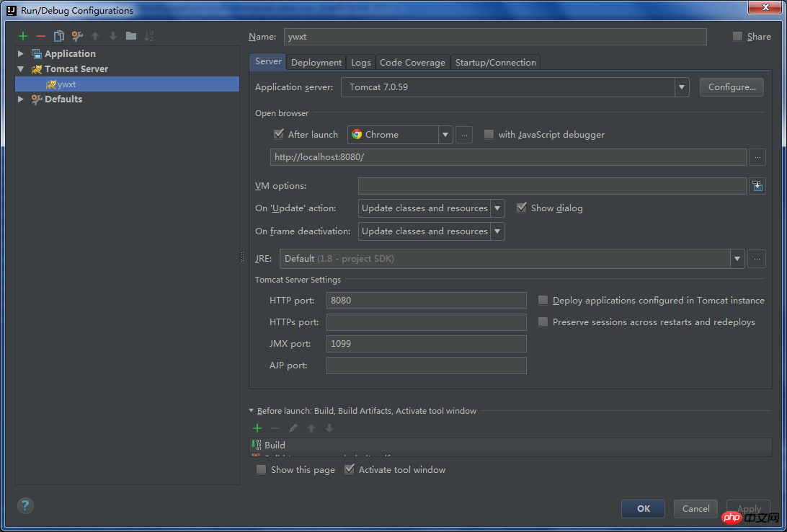The width and height of the screenshot is (787, 532).
Task: Expand the Application tree node
Action: coord(21,54)
